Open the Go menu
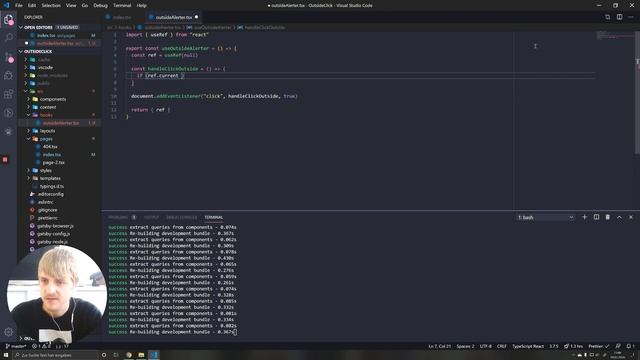The image size is (640, 360). [x=85, y=5]
